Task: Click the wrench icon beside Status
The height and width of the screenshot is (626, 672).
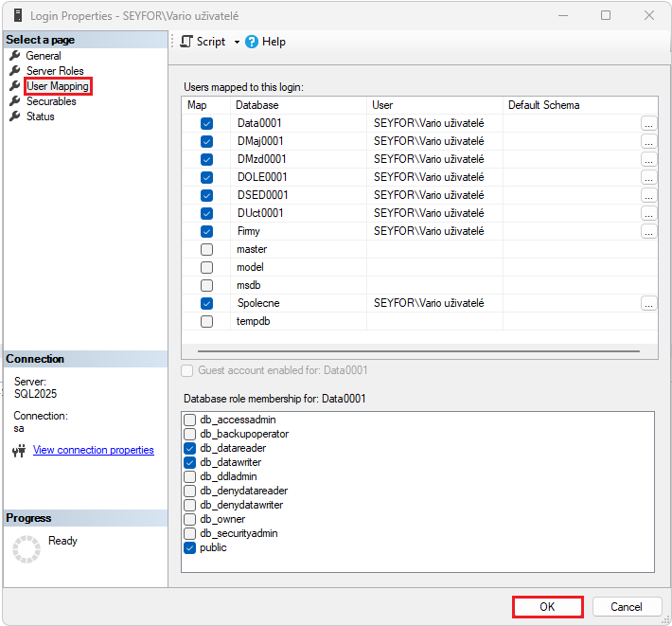Action: coord(15,116)
